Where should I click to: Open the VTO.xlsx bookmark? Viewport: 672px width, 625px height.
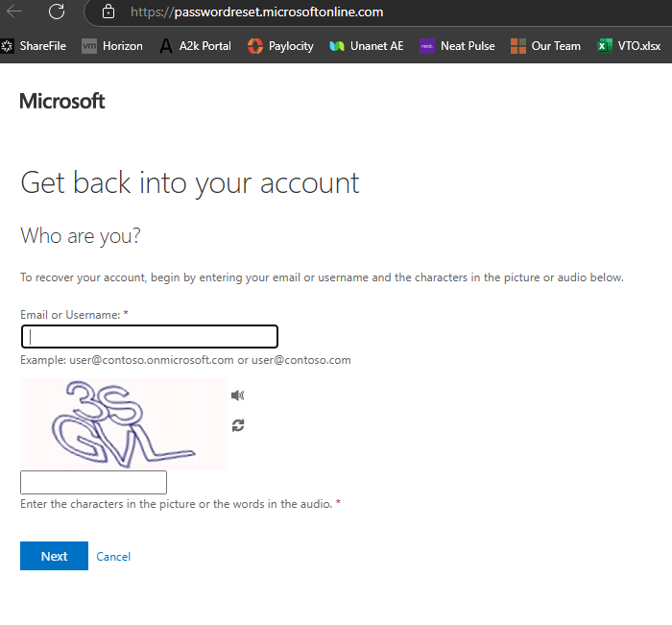pos(629,46)
